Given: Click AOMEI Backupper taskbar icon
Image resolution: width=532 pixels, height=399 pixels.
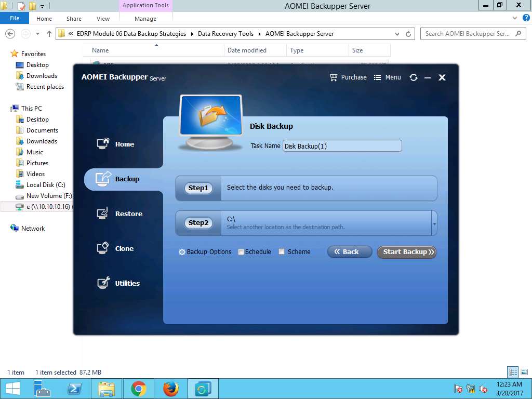Looking at the screenshot, I should [203, 389].
